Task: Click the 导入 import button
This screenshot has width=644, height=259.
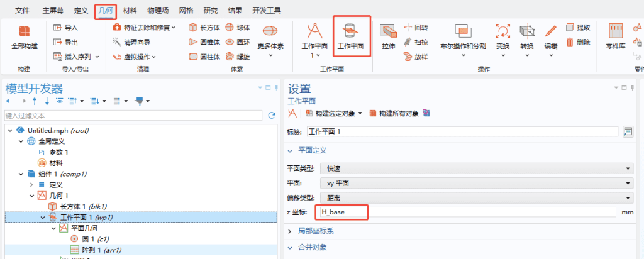Action: 65,27
